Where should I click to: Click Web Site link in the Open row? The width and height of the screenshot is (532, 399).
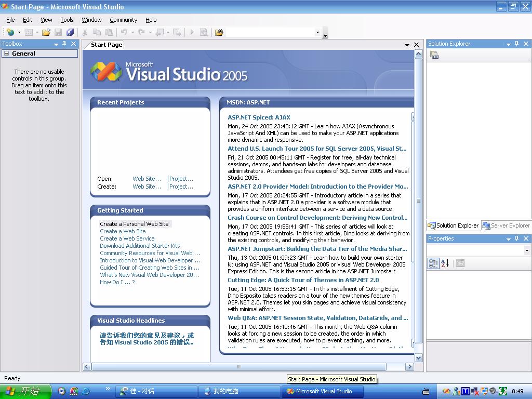147,179
